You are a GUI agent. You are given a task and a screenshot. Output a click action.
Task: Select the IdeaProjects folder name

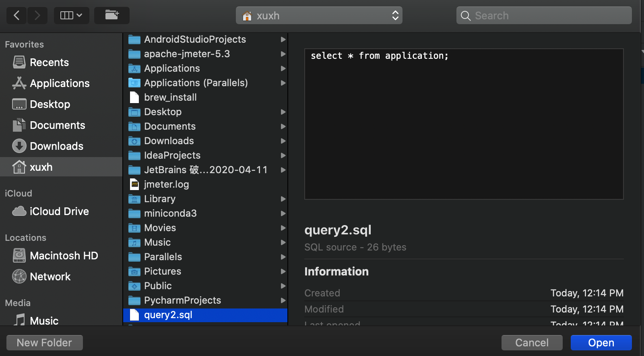(172, 155)
